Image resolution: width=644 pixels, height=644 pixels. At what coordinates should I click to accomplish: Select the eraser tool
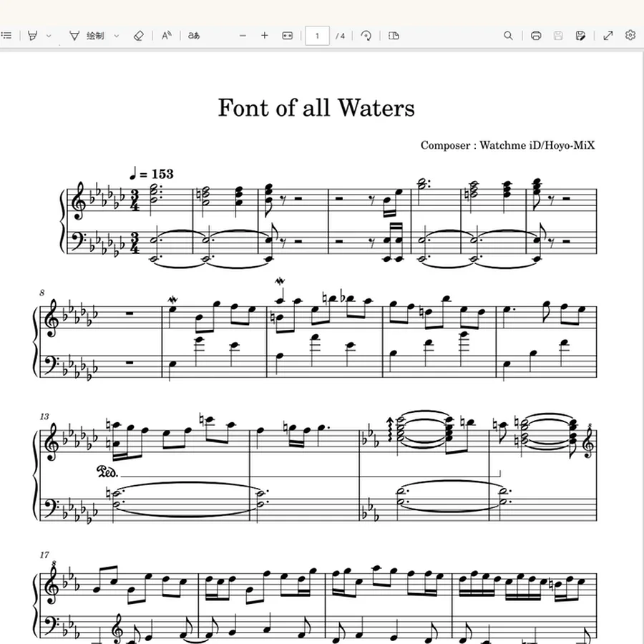coord(139,36)
